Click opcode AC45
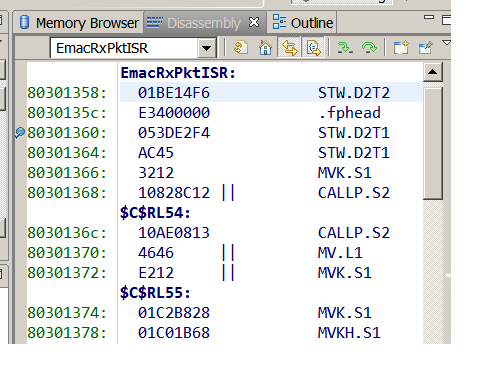 pyautogui.click(x=156, y=153)
